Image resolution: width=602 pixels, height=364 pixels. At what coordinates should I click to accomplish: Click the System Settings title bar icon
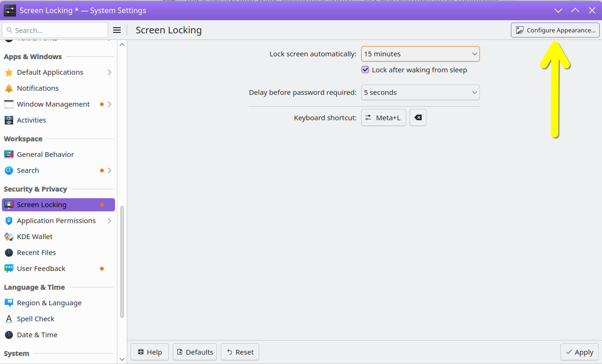tap(9, 10)
